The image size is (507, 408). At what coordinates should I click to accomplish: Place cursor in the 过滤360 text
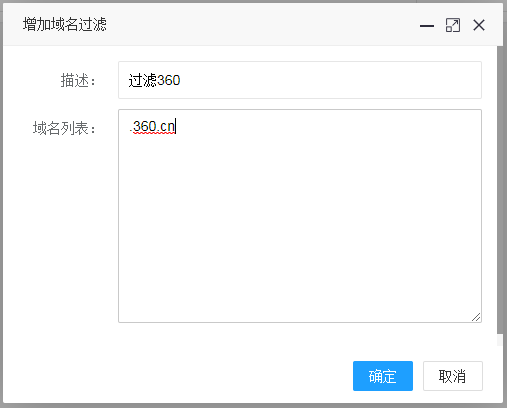pyautogui.click(x=154, y=80)
